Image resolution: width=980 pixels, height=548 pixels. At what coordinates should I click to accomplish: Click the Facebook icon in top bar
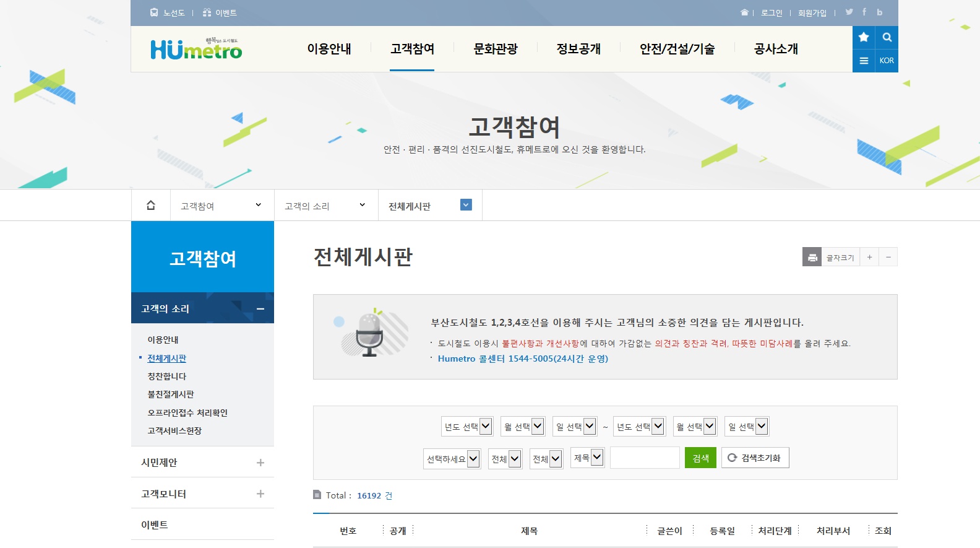[864, 12]
